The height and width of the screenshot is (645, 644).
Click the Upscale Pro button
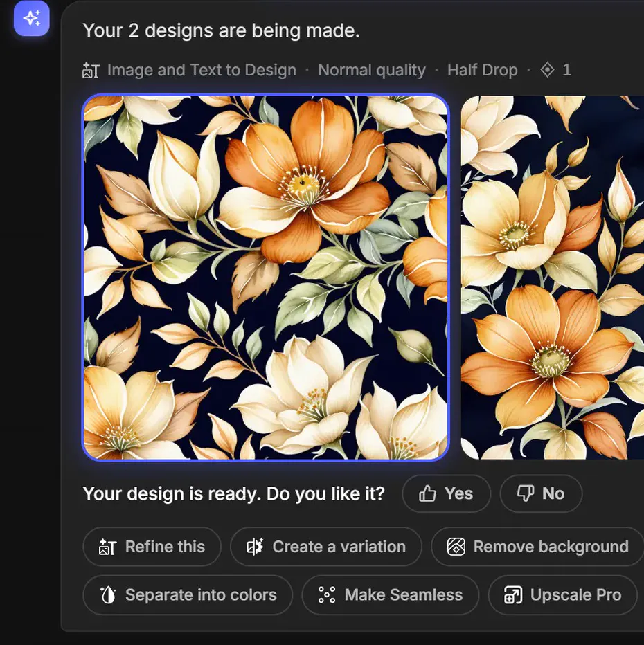pos(562,594)
